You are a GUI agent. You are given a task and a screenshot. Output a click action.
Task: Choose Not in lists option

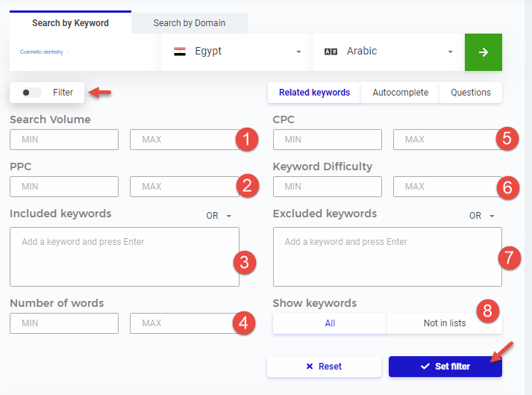coord(445,323)
